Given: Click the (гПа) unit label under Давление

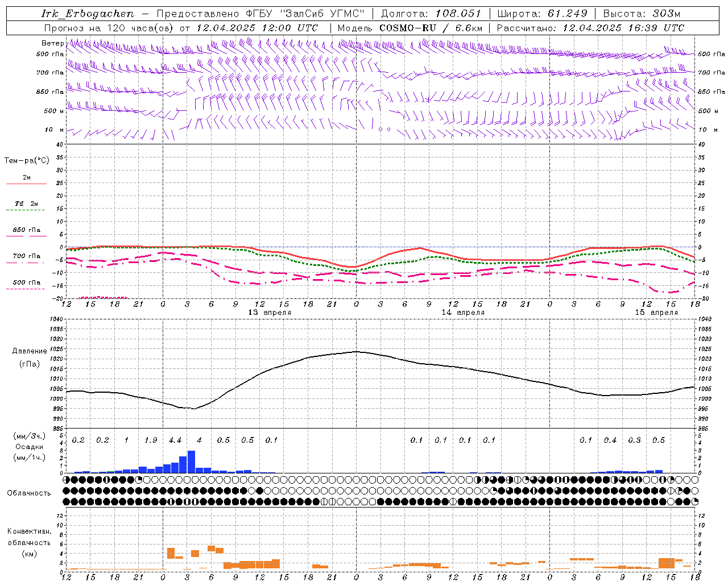Looking at the screenshot, I should 30,364.
